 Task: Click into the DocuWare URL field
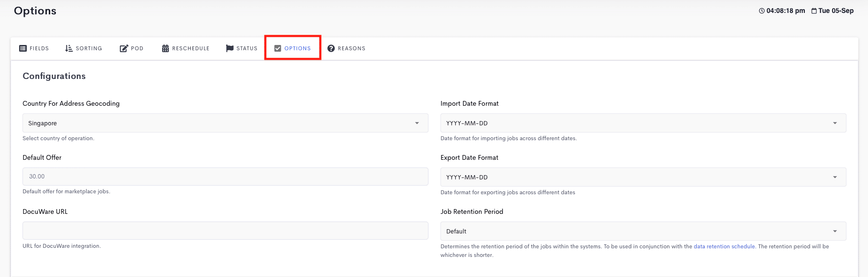coord(225,231)
